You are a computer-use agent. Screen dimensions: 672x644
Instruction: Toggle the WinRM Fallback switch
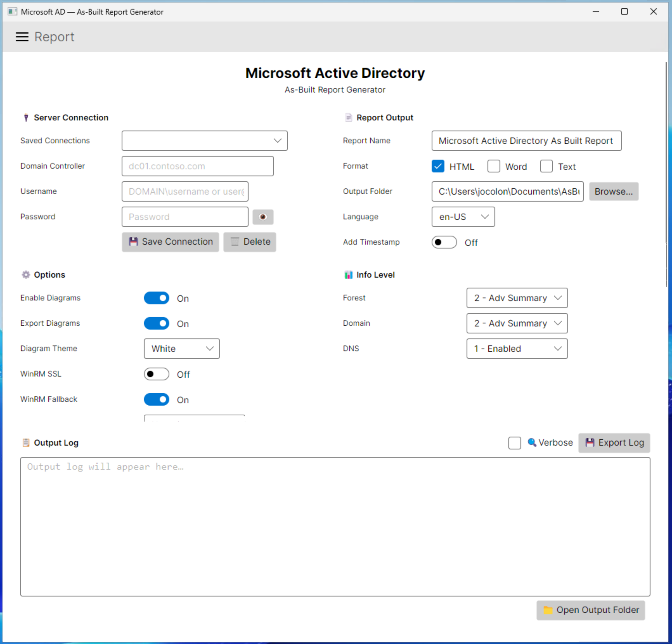point(156,399)
